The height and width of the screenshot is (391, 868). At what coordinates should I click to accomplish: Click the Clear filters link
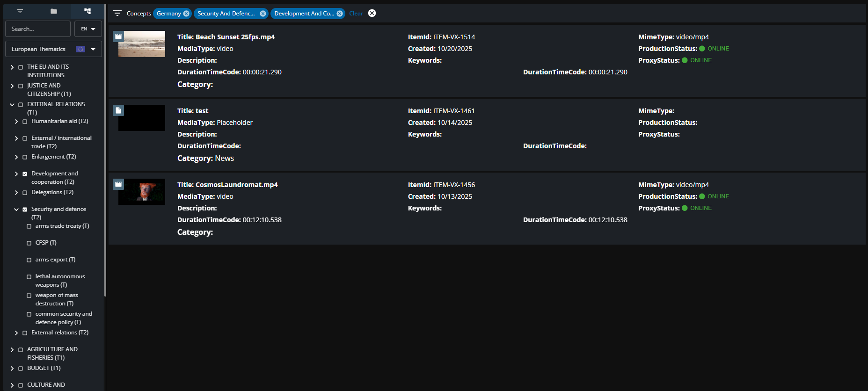coord(356,14)
